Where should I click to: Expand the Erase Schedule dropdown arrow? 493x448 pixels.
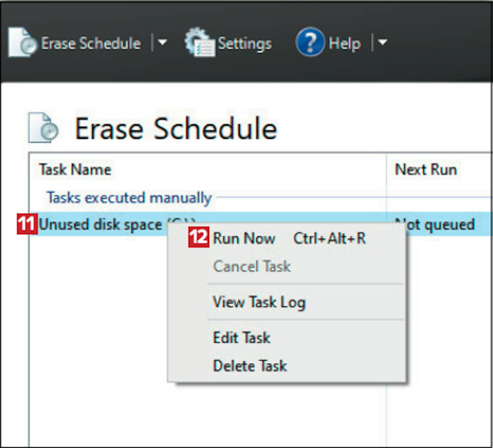pos(162,42)
